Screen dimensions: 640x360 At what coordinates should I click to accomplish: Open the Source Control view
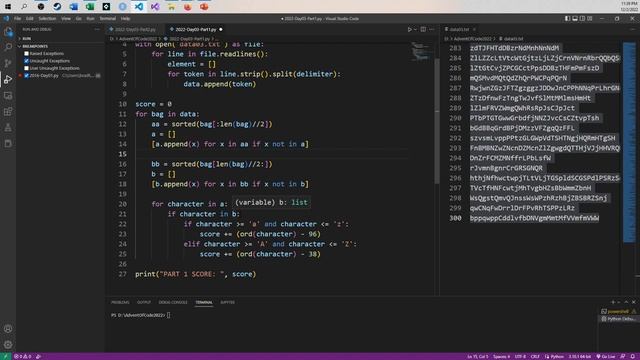pos(8,63)
